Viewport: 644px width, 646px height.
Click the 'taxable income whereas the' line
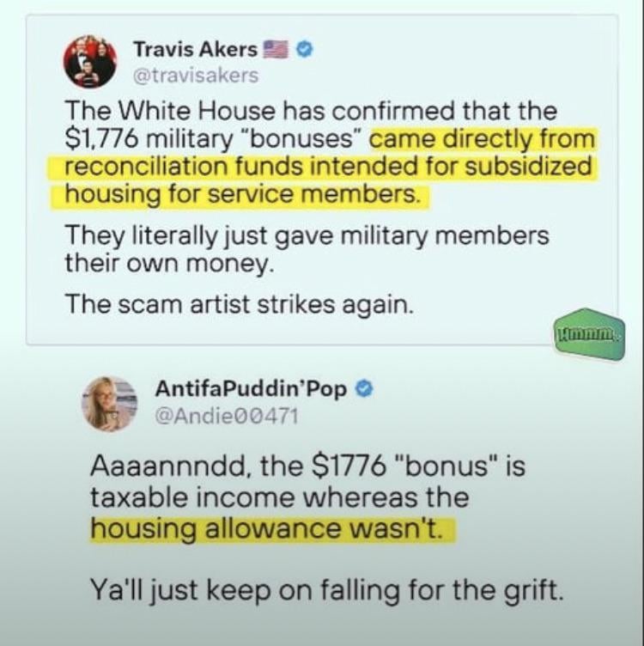click(280, 497)
